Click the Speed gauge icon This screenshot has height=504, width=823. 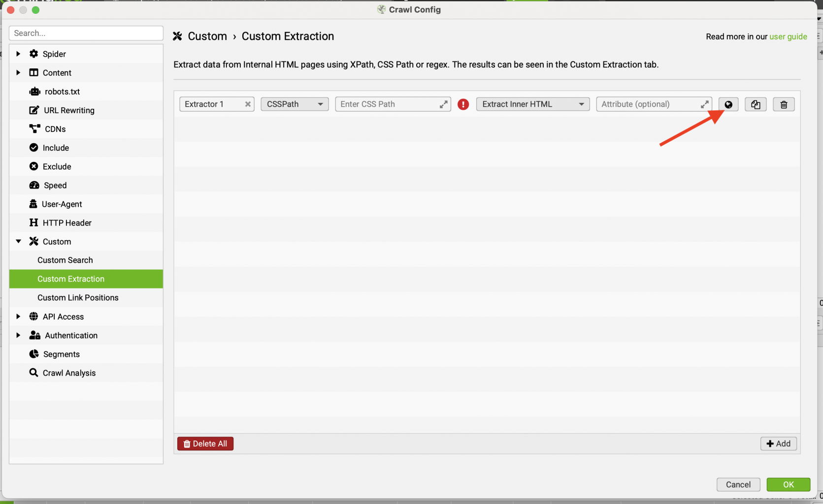click(x=34, y=185)
